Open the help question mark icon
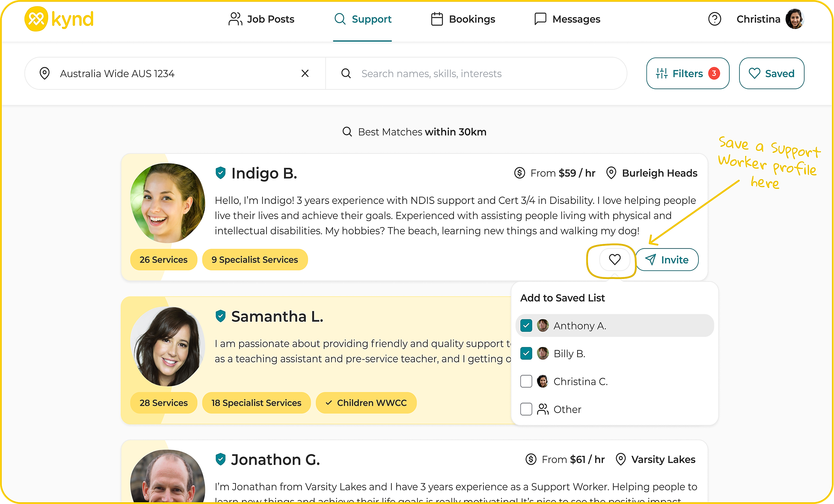This screenshot has height=504, width=834. 714,19
